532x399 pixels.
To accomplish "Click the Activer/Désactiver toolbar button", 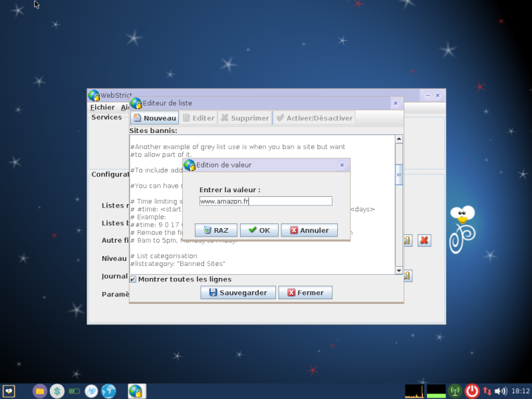I will pos(315,118).
